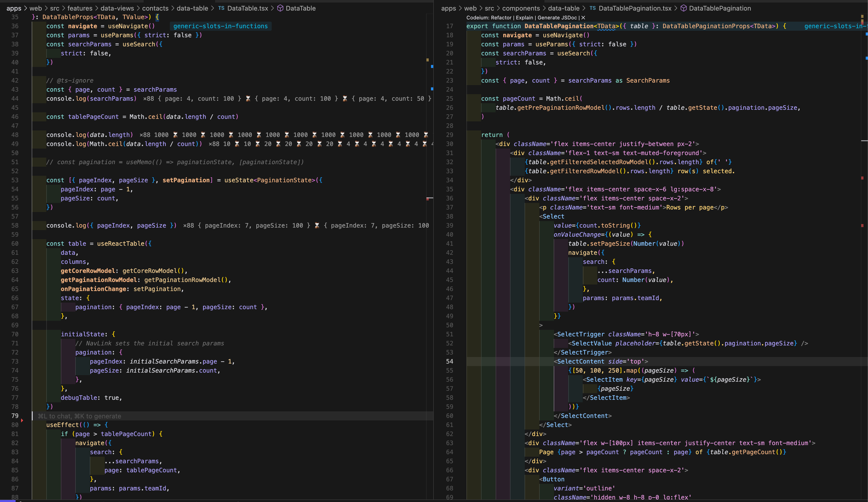Click the TS icon beside DataTable.tsx breadcrumb

pos(221,8)
